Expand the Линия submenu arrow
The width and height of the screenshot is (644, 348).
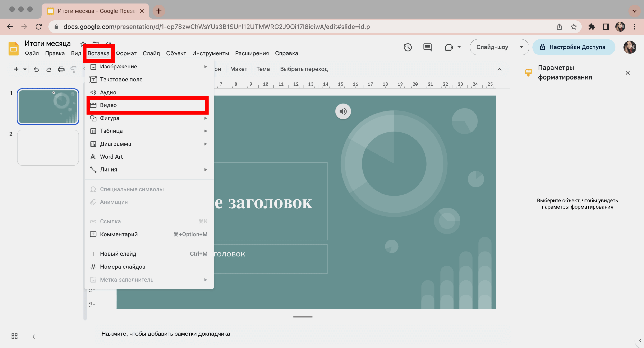[205, 169]
